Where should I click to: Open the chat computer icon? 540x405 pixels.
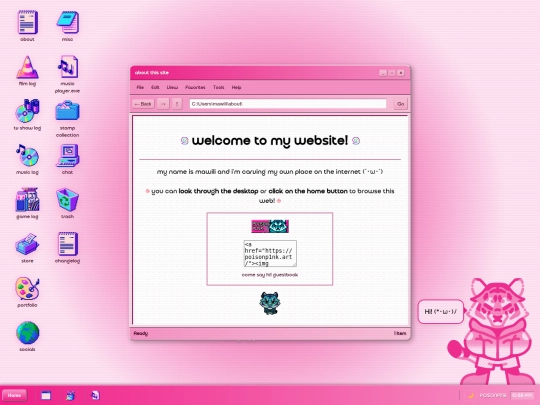coord(68,156)
